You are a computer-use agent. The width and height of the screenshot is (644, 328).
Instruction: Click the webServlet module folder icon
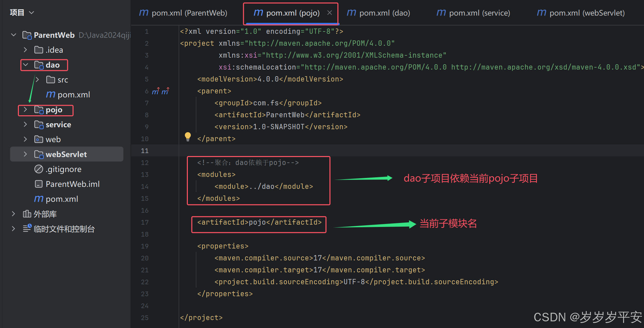[x=39, y=154]
